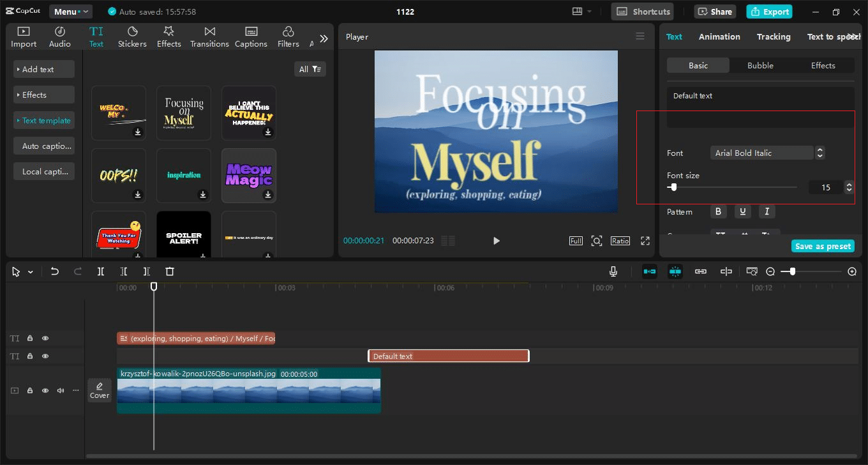Open the Menu dropdown at the top left
Image resolution: width=868 pixels, height=465 pixels.
click(x=70, y=11)
